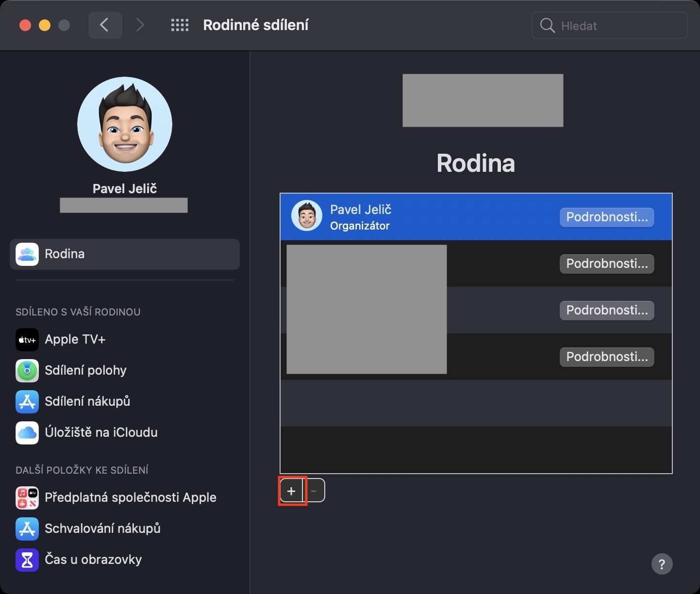Add a family member with plus button
Image resolution: width=700 pixels, height=594 pixels.
[x=291, y=491]
